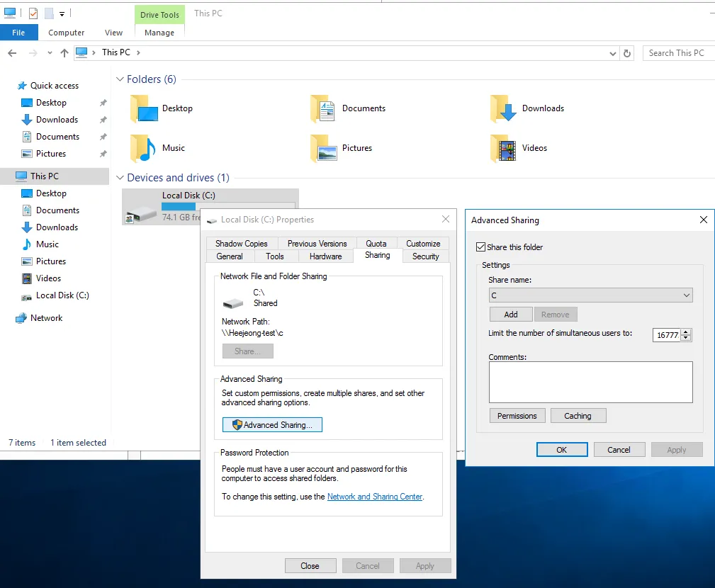The height and width of the screenshot is (588, 715).
Task: Click the Search This PC field
Action: pos(679,53)
